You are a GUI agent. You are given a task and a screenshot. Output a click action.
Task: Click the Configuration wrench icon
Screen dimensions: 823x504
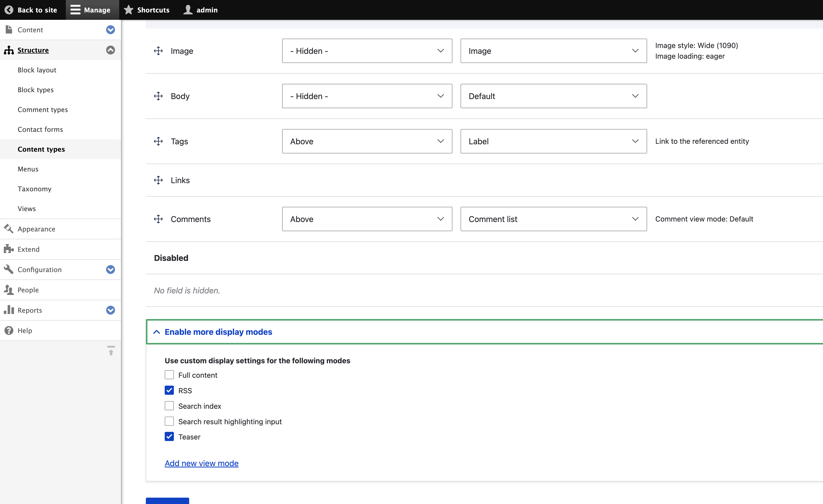(9, 269)
